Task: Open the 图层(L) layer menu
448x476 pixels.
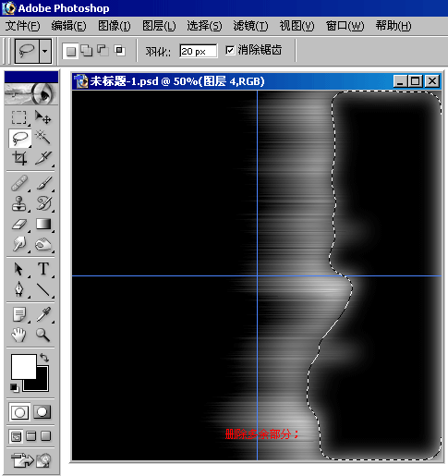Action: tap(159, 26)
